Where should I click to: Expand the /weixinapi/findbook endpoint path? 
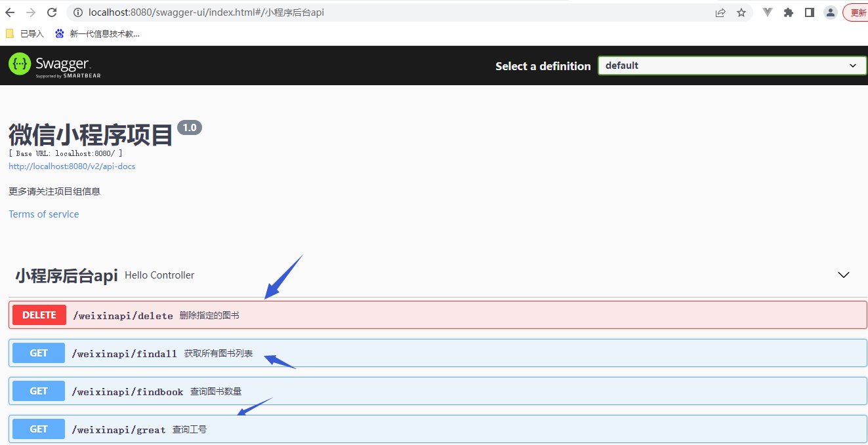[x=127, y=392]
